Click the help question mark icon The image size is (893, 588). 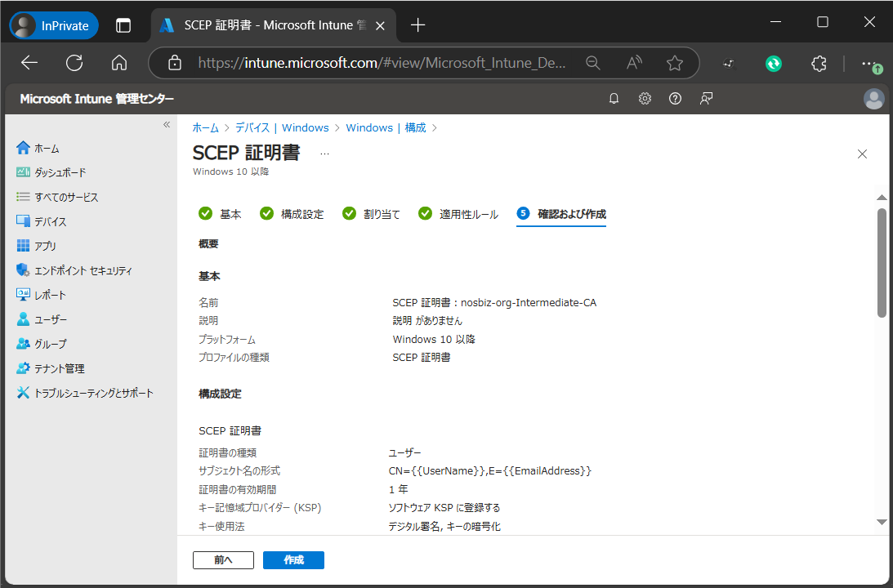(675, 99)
